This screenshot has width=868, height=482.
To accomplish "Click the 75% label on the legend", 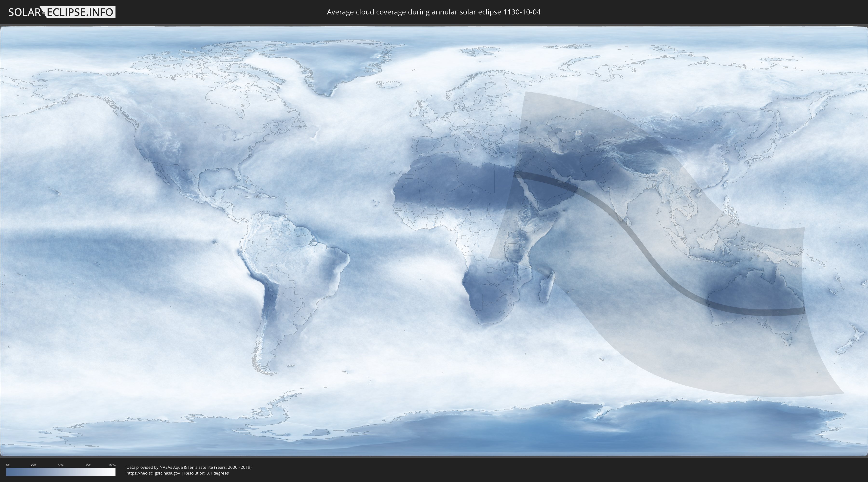I will pos(88,465).
